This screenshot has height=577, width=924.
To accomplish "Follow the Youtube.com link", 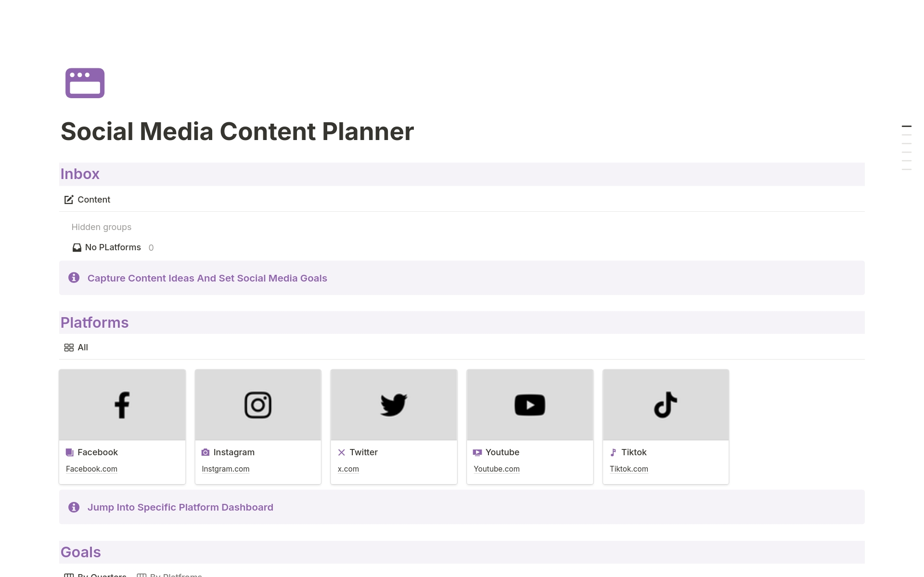I will 497,469.
